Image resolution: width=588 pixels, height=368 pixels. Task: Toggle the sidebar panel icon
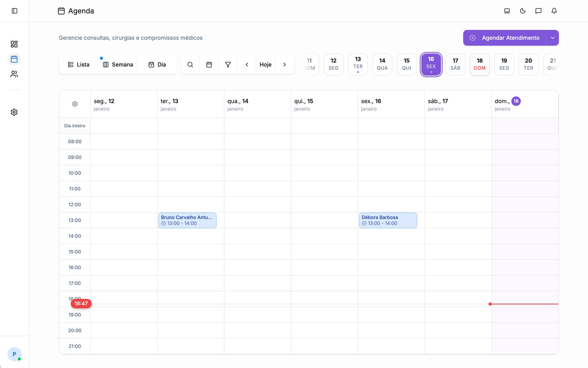14,11
